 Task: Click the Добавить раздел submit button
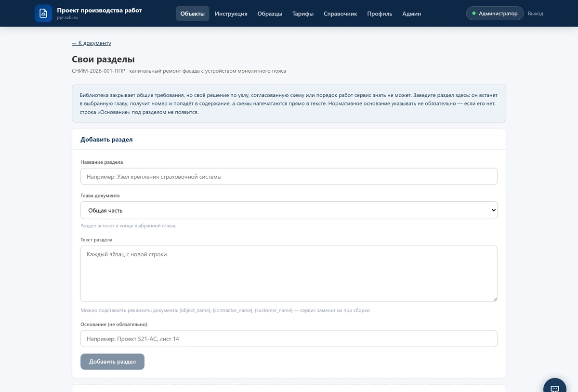click(x=112, y=362)
